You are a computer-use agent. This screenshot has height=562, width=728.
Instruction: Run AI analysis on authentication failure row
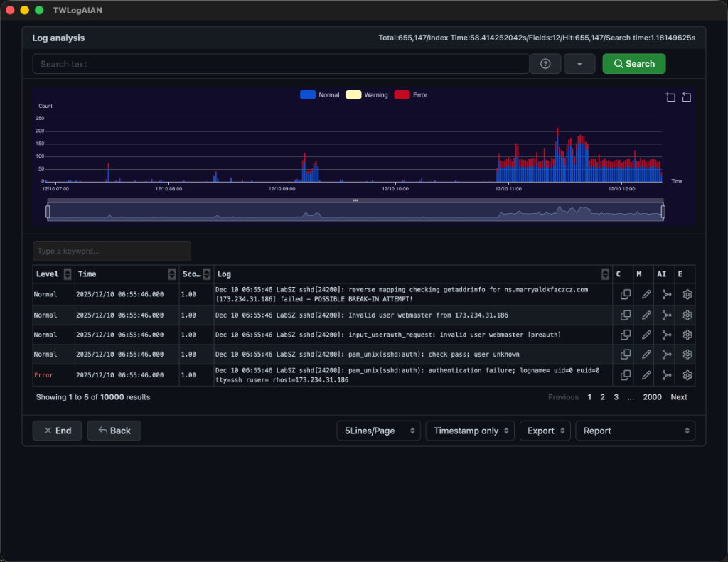(666, 375)
